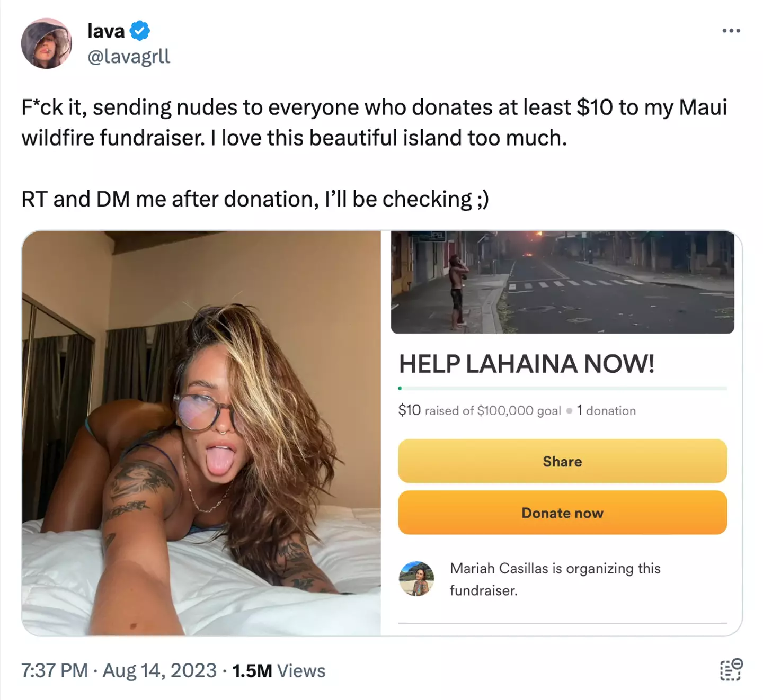This screenshot has height=700, width=763.
Task: Click the lava profile avatar
Action: click(x=47, y=43)
